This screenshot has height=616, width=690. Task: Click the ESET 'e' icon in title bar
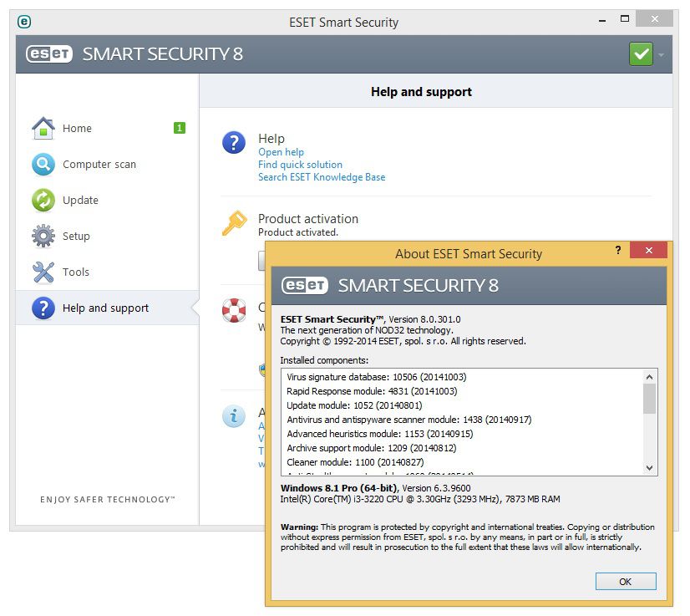[x=23, y=21]
